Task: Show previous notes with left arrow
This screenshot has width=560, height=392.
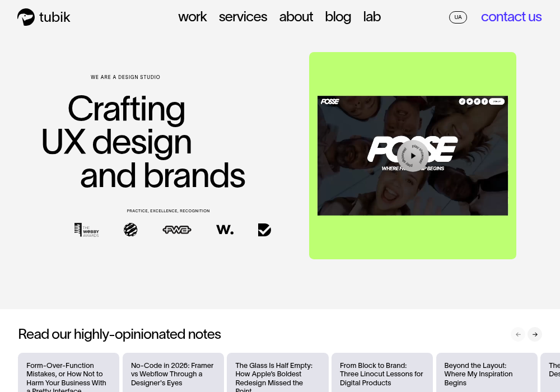Action: (x=518, y=334)
